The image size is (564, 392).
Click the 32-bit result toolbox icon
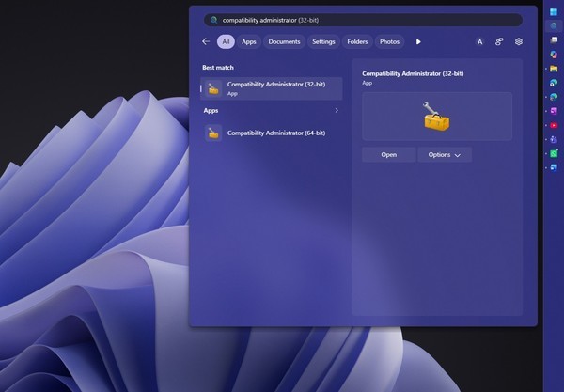click(213, 88)
